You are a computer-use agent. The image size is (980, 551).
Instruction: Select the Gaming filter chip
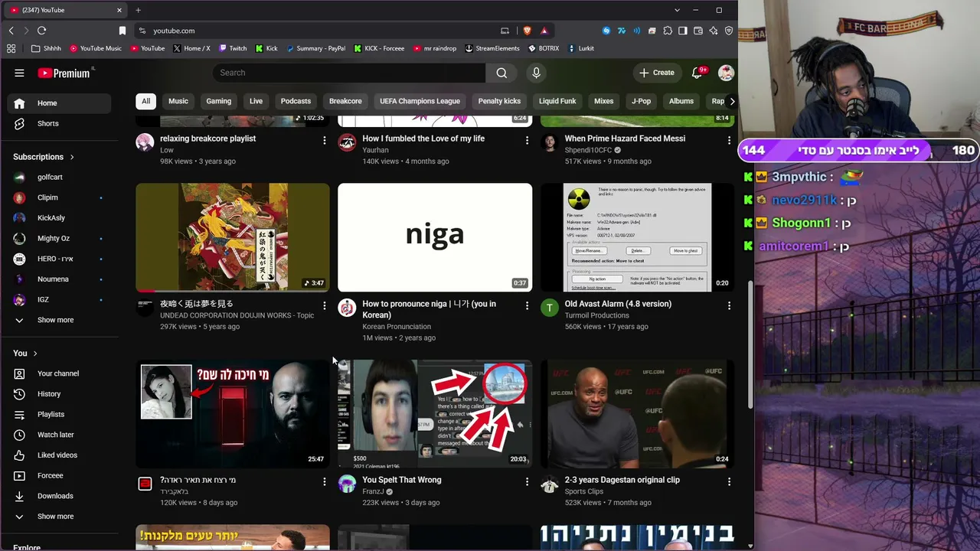coord(218,101)
